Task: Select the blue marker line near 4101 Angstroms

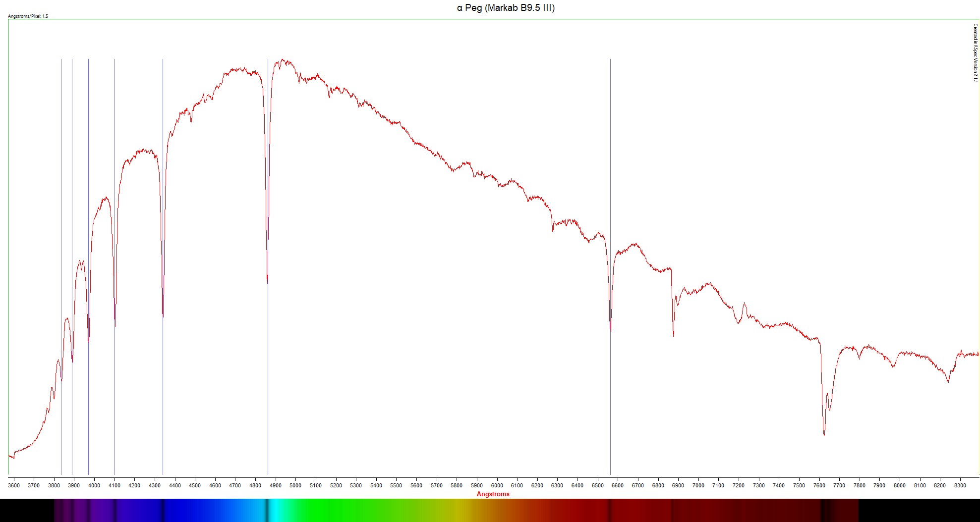Action: [115, 396]
